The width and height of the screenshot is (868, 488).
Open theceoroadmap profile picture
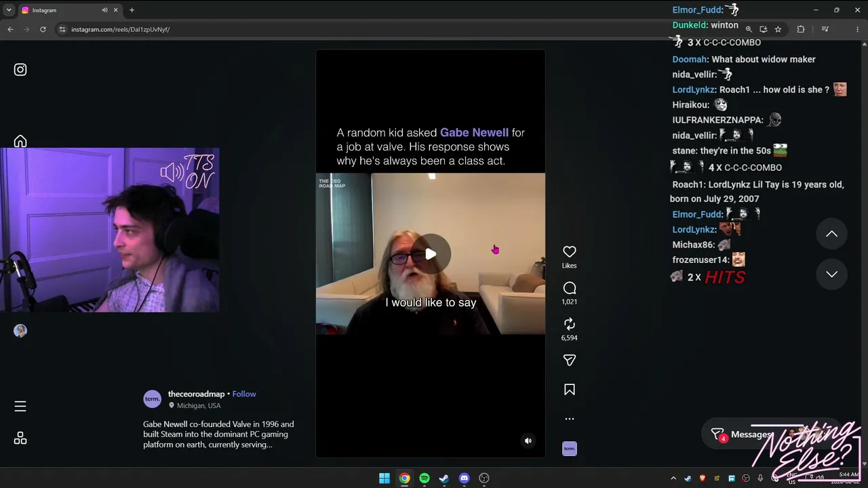coord(153,399)
